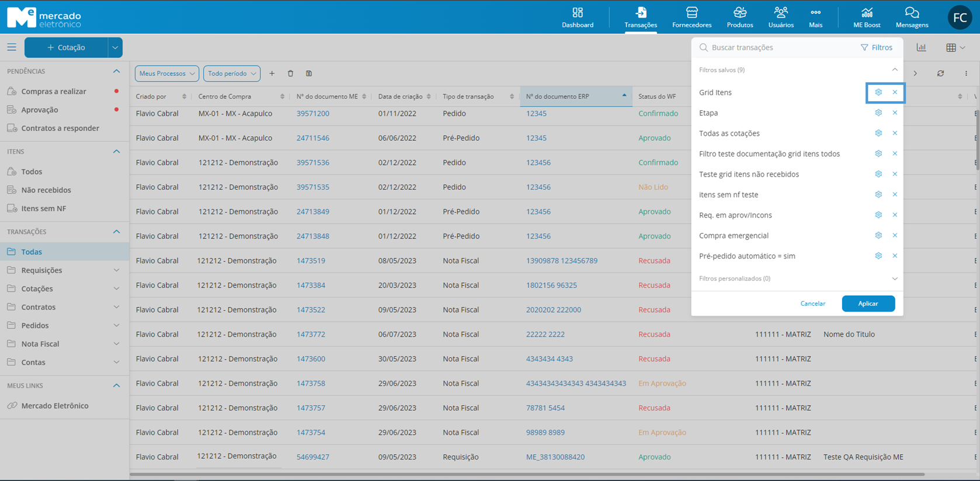Delete the Grid Itens saved filter
Image resolution: width=980 pixels, height=481 pixels.
tap(895, 92)
